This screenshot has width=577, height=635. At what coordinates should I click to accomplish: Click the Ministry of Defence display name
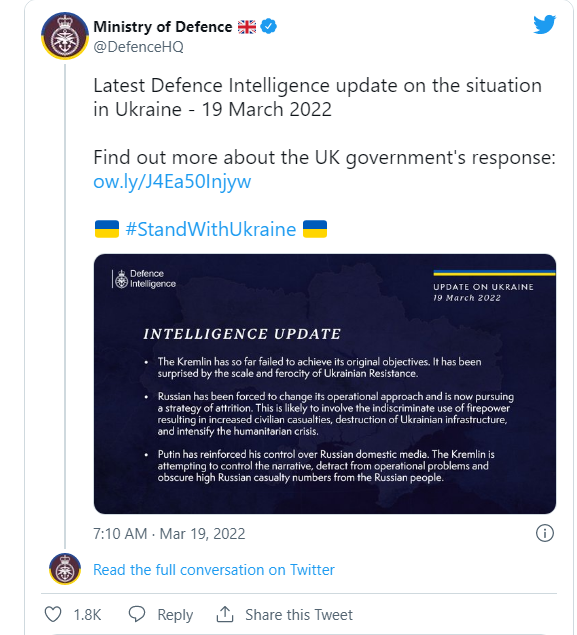click(163, 27)
